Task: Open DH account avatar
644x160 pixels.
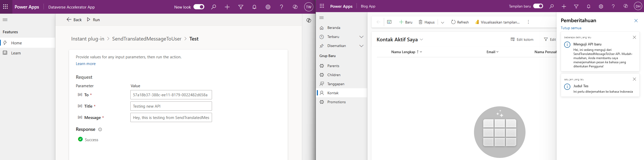Action: tap(638, 6)
